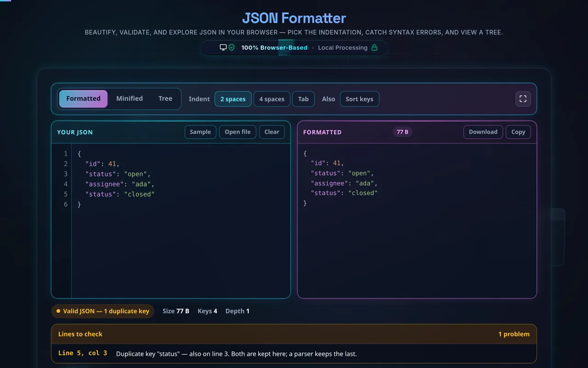This screenshot has width=588, height=368.
Task: Open the Tree view tab
Action: tap(165, 98)
